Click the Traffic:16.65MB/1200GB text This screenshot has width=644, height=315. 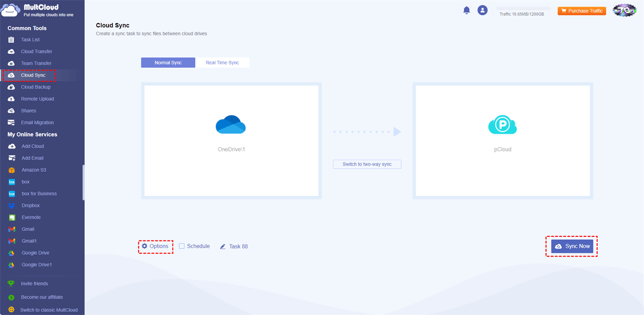coord(522,14)
